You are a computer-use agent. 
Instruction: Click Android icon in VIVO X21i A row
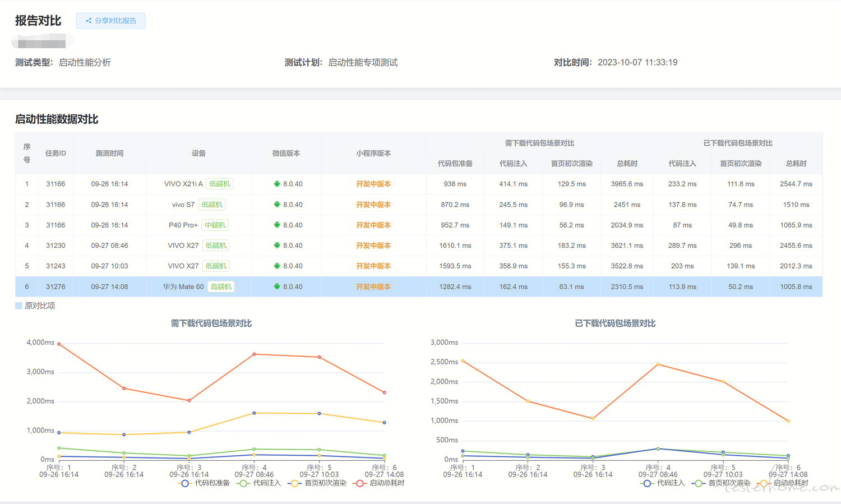[x=277, y=184]
